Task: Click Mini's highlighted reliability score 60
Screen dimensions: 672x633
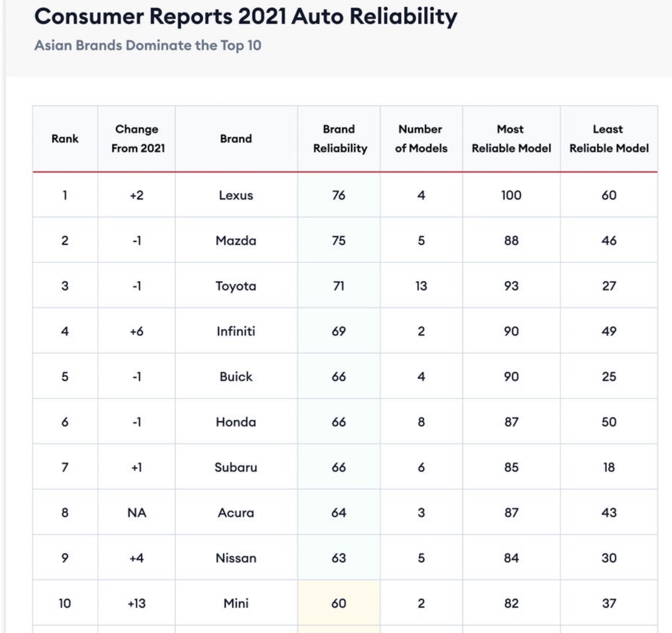Action: coord(339,603)
